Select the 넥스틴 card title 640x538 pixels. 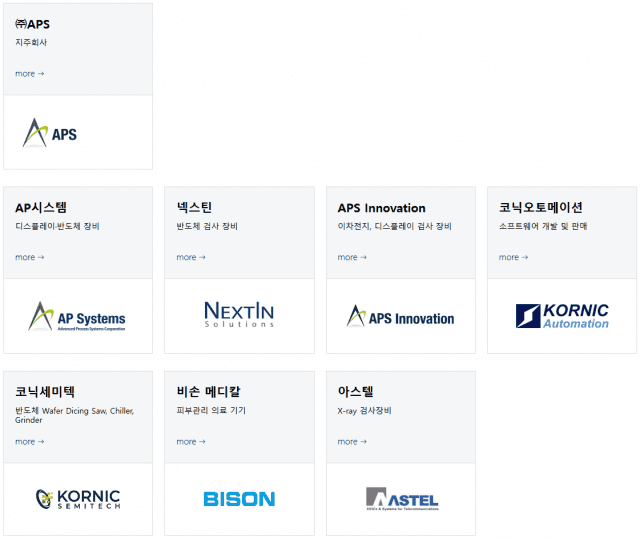click(x=194, y=208)
